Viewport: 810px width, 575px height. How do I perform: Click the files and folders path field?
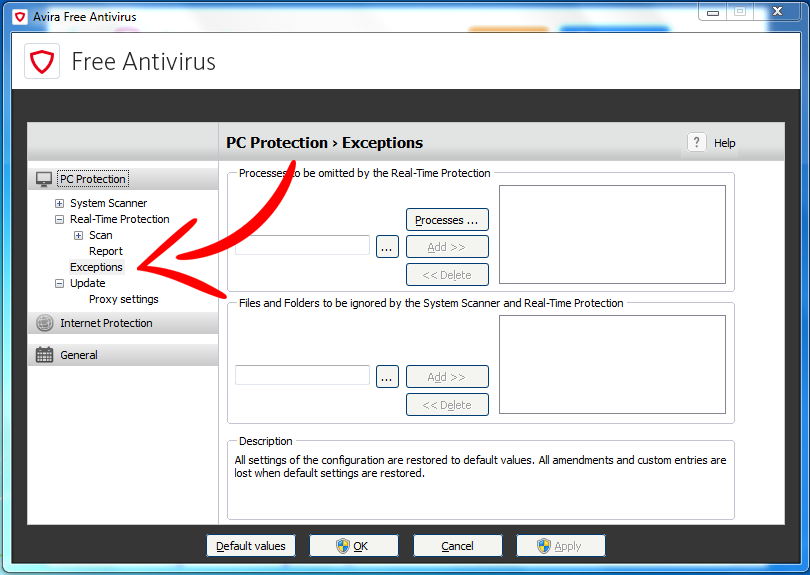[302, 375]
